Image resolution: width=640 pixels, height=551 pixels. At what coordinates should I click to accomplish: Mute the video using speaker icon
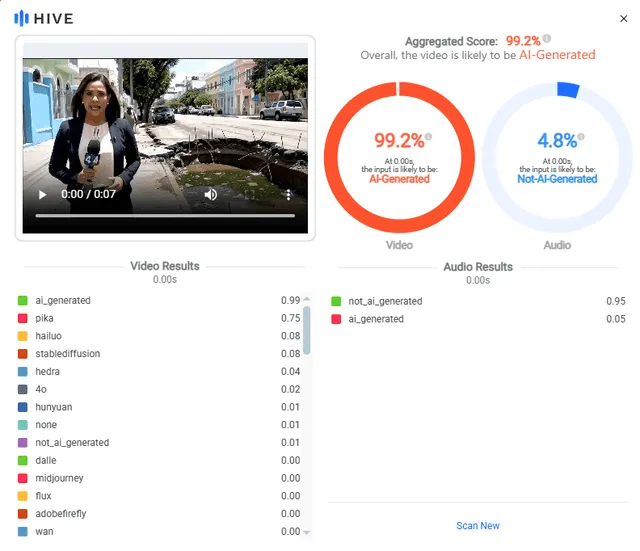[211, 195]
